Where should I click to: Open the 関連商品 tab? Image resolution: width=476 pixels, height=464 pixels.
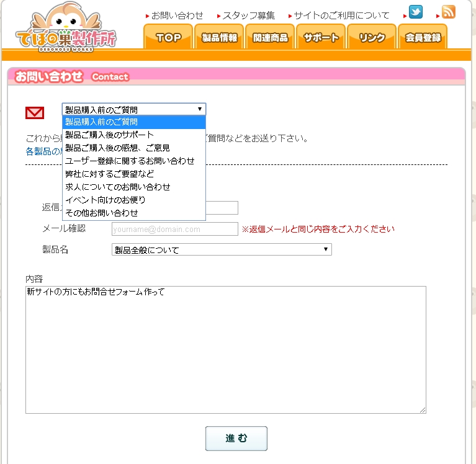tap(271, 38)
